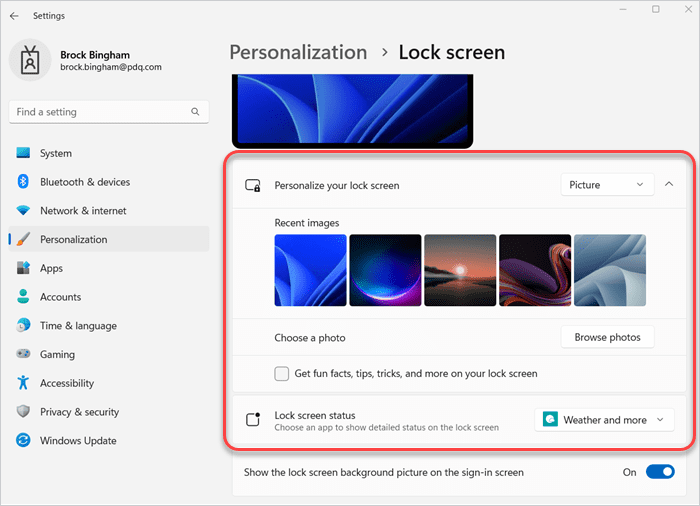Select the glowing orb recent image
The image size is (700, 506).
385,270
